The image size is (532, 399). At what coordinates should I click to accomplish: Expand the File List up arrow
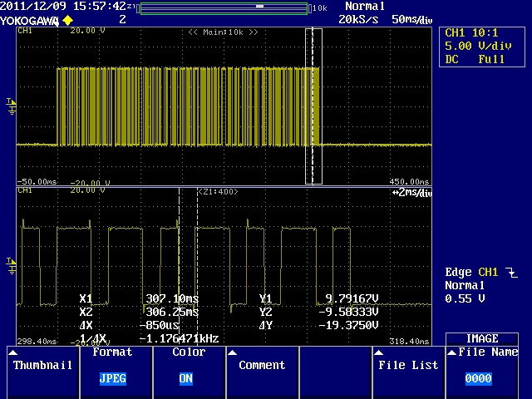coord(379,352)
